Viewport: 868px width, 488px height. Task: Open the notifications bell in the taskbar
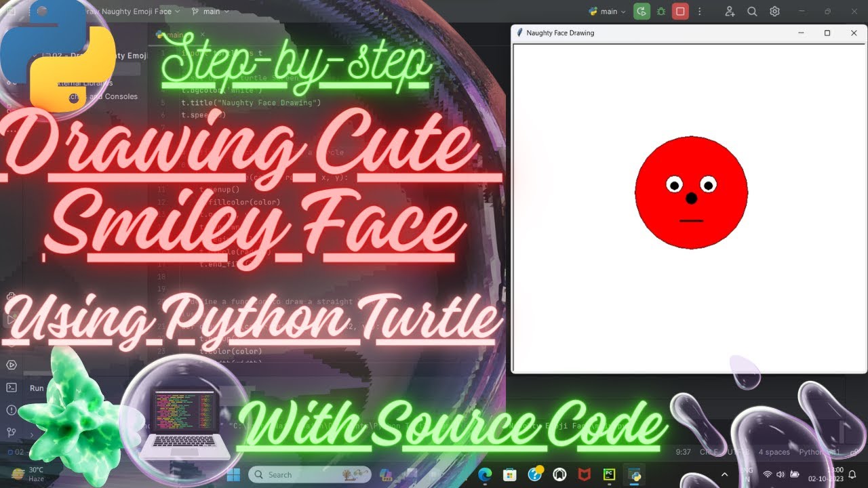[852, 474]
